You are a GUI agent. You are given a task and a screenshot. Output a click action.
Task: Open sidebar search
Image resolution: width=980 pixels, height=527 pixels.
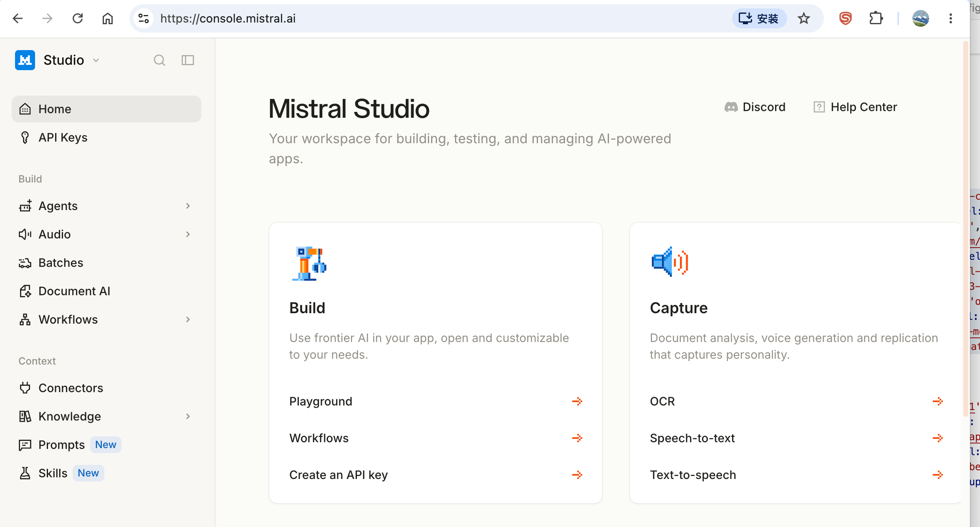click(x=159, y=60)
